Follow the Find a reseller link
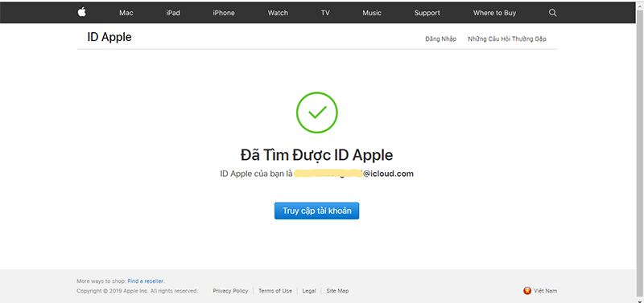 coord(146,281)
